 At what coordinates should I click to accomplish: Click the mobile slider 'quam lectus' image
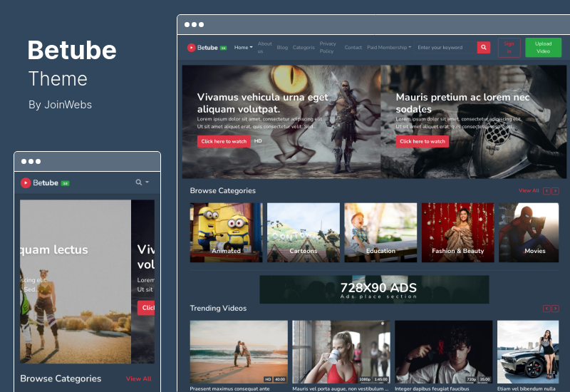(76, 282)
